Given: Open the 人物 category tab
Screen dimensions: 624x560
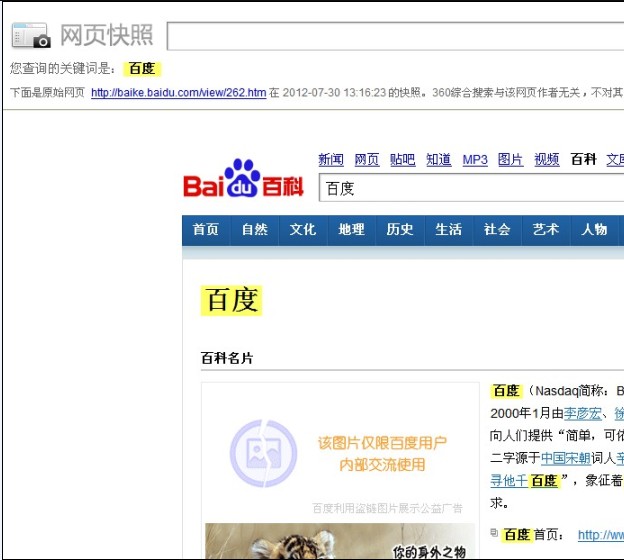Looking at the screenshot, I should click(x=594, y=230).
